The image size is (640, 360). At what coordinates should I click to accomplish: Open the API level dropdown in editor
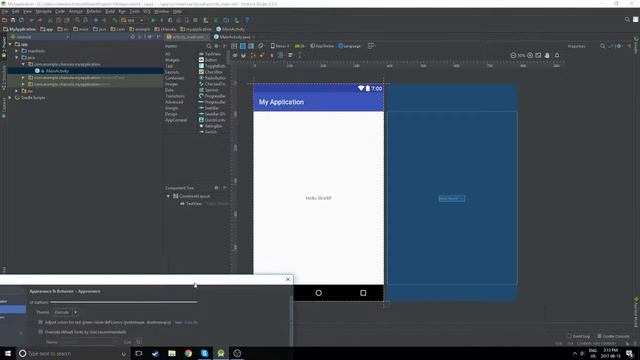(x=300, y=46)
